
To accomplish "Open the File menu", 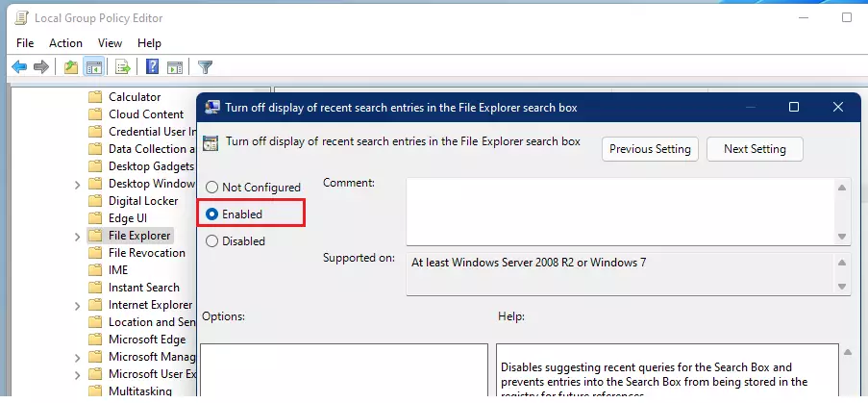I will [x=25, y=42].
